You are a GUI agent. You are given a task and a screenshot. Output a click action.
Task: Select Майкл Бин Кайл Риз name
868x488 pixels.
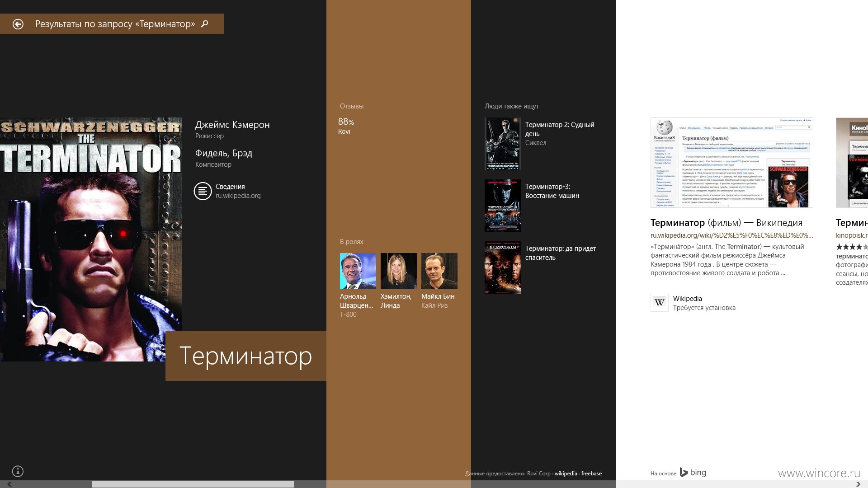click(438, 301)
